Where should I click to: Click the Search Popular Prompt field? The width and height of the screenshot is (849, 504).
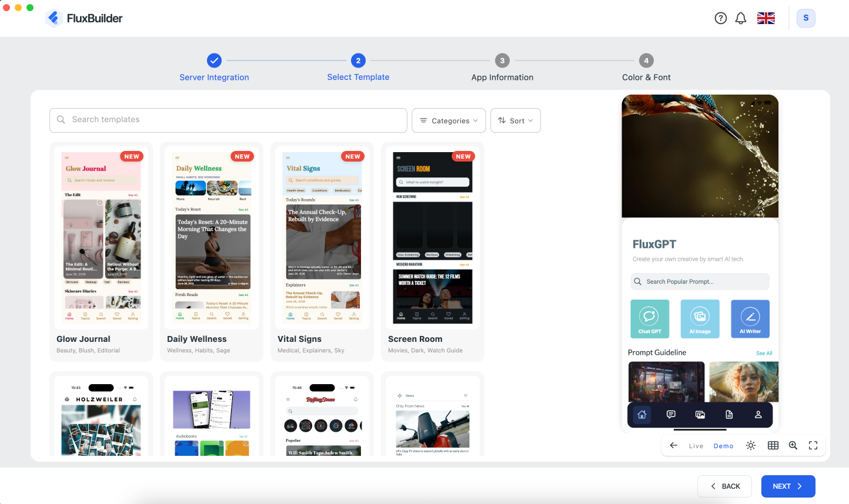[700, 281]
